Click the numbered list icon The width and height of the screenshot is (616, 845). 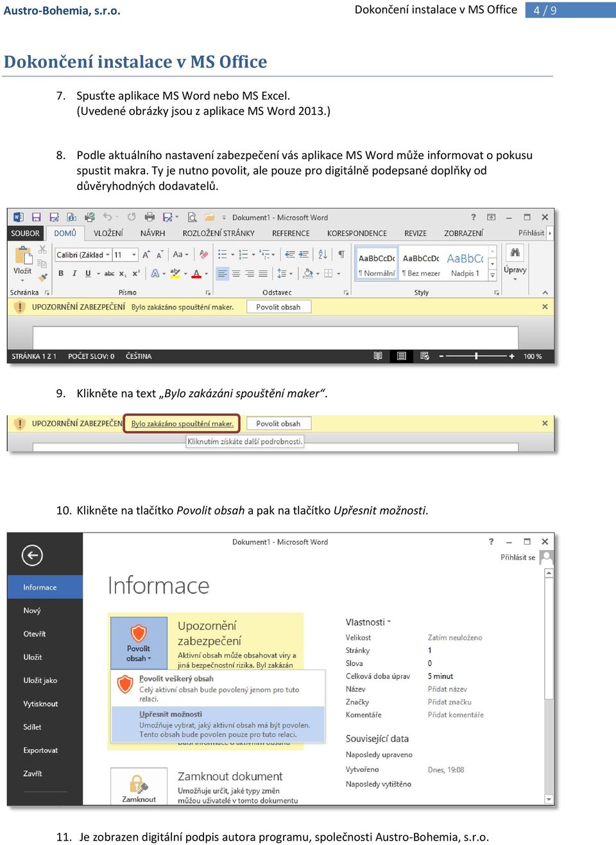pos(243,255)
